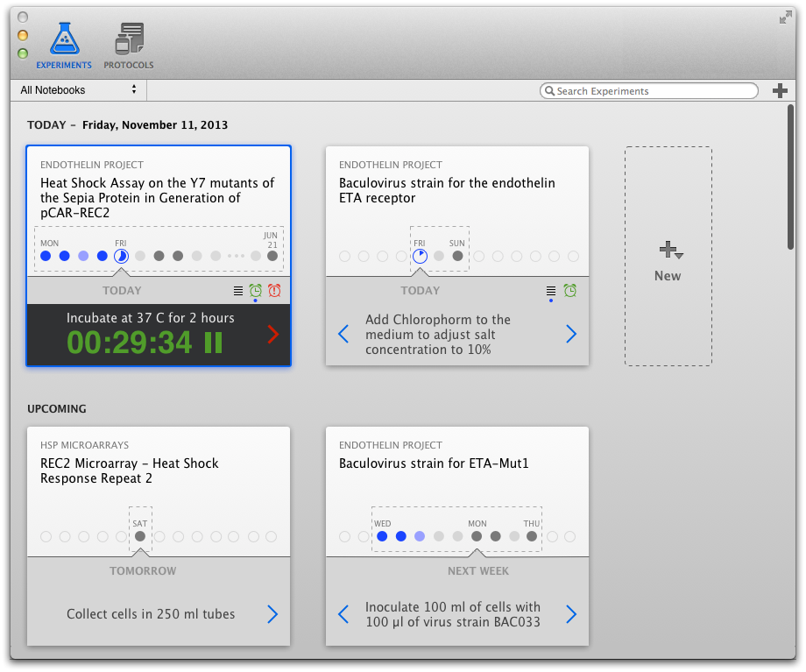
Task: Click the green alarm clock on the ETA receptor card
Action: point(570,291)
